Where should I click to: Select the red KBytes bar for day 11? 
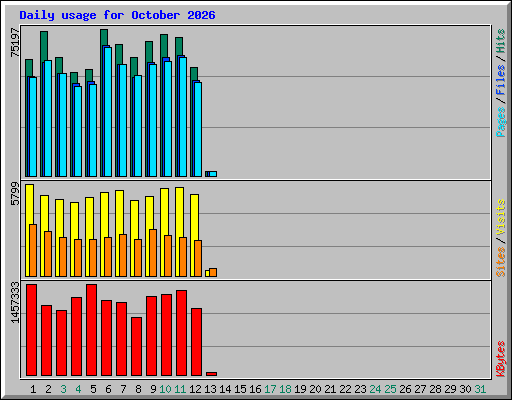(181, 333)
